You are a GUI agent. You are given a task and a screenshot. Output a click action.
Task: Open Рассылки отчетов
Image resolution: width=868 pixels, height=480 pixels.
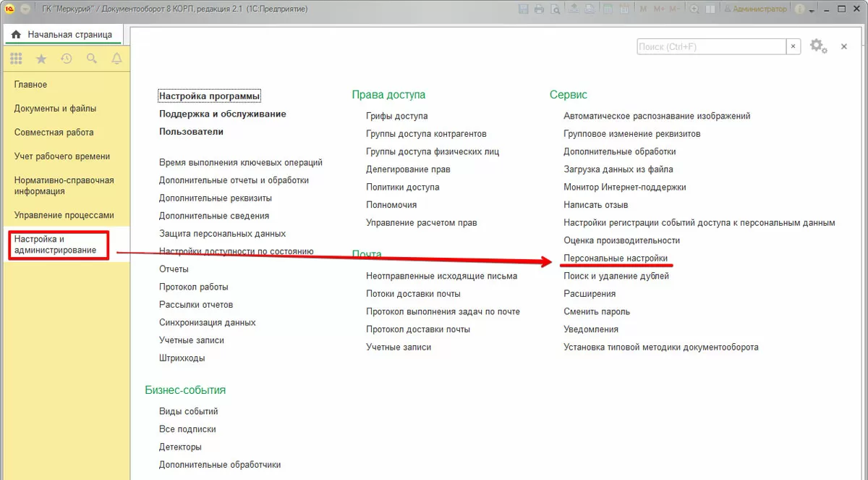point(196,305)
